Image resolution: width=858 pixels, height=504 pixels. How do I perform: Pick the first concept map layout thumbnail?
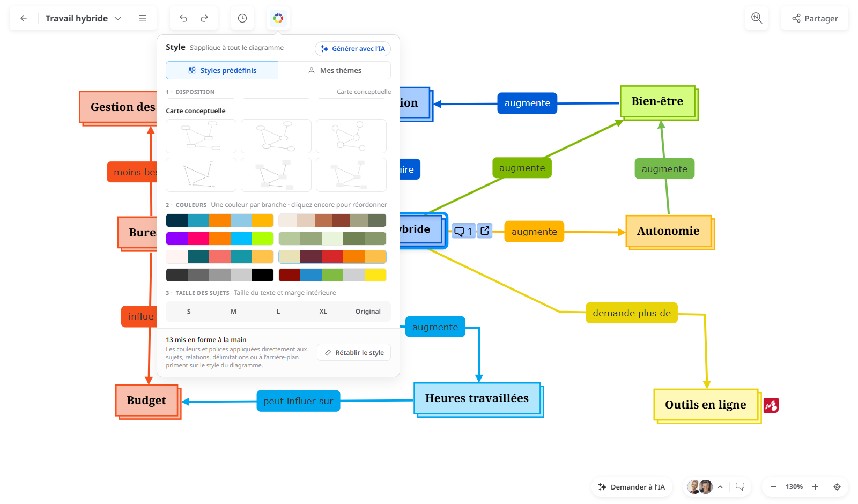click(x=201, y=136)
